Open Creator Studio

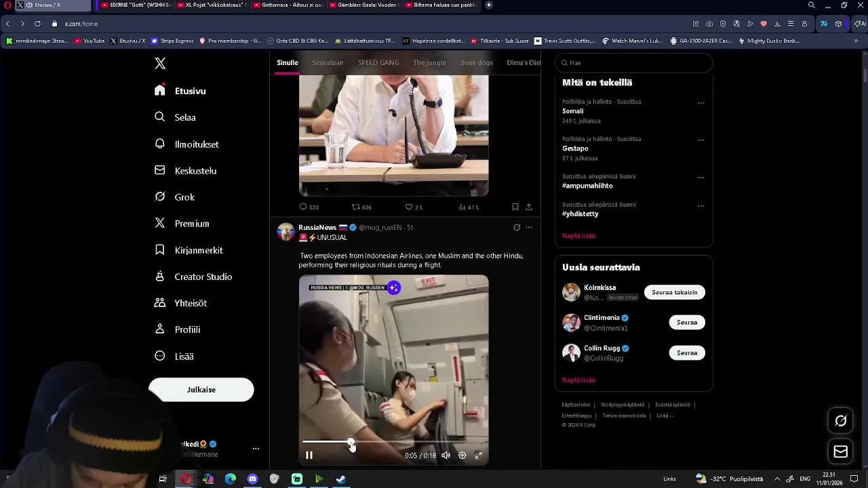pos(193,277)
